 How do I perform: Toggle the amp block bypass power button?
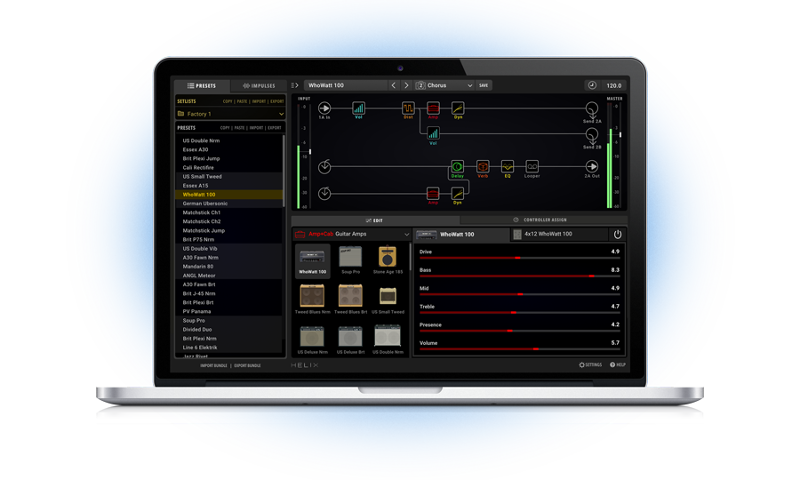617,234
